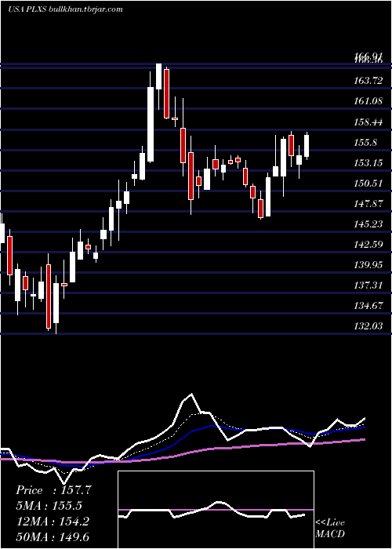The image size is (392, 549).
Task: Click the 137.31 price axis label
Action: click(x=367, y=285)
